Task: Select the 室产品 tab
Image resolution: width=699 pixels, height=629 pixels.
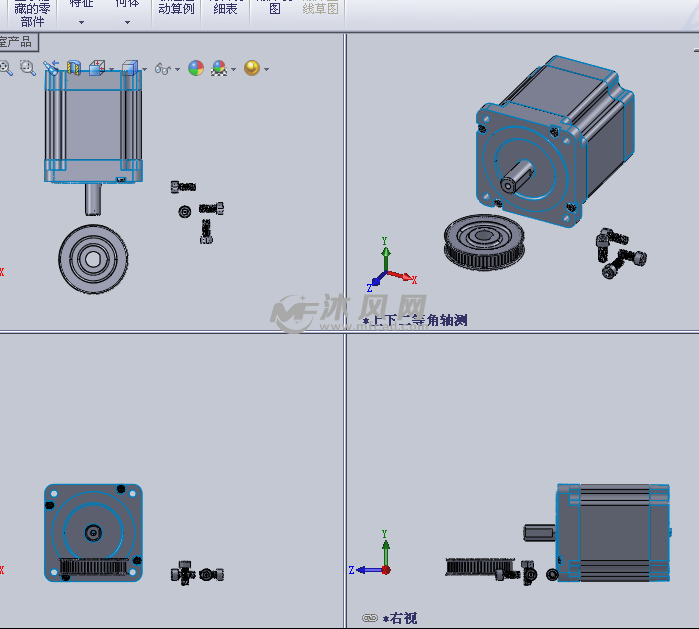Action: (x=17, y=42)
